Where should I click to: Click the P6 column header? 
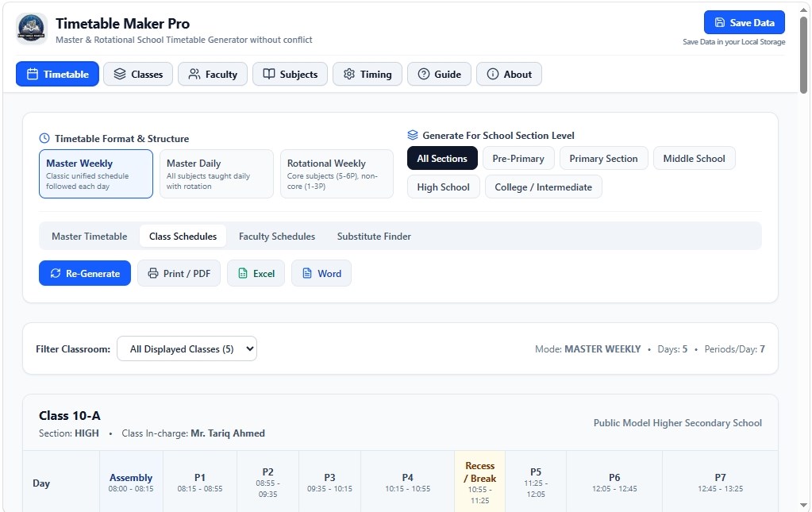(x=614, y=483)
